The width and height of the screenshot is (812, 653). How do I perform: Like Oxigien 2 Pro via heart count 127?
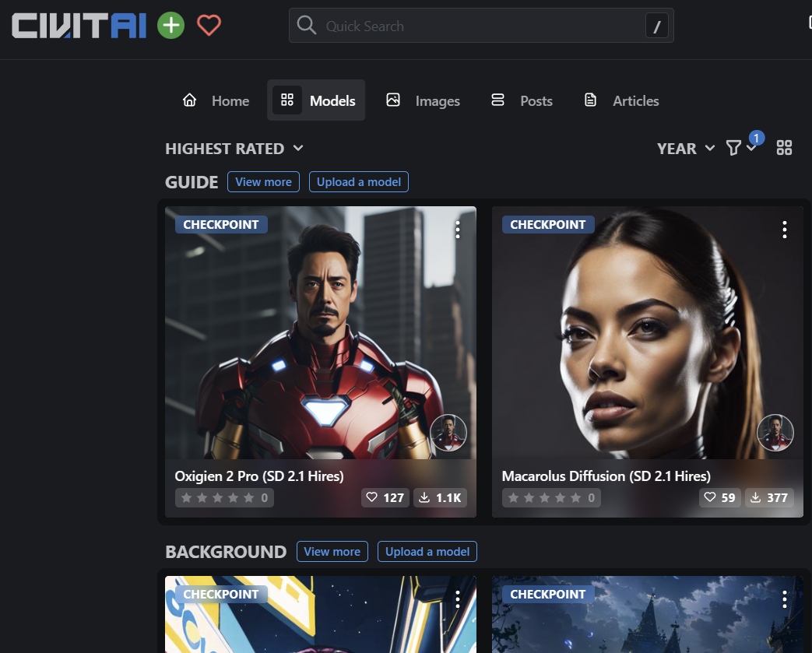click(385, 497)
